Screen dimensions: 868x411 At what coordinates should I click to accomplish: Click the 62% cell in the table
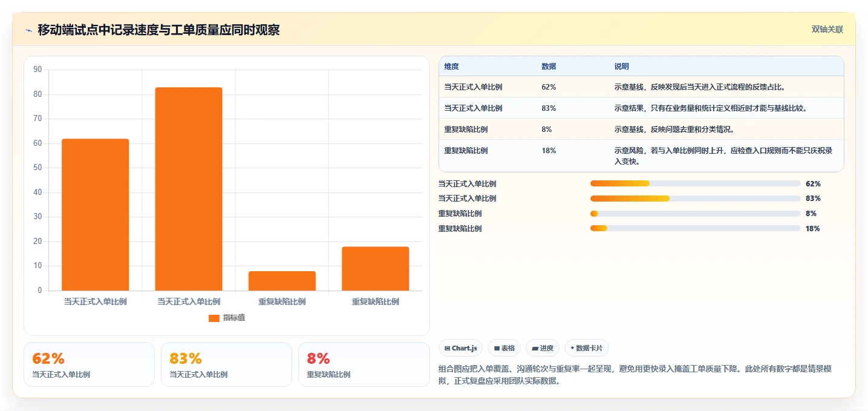pos(549,87)
